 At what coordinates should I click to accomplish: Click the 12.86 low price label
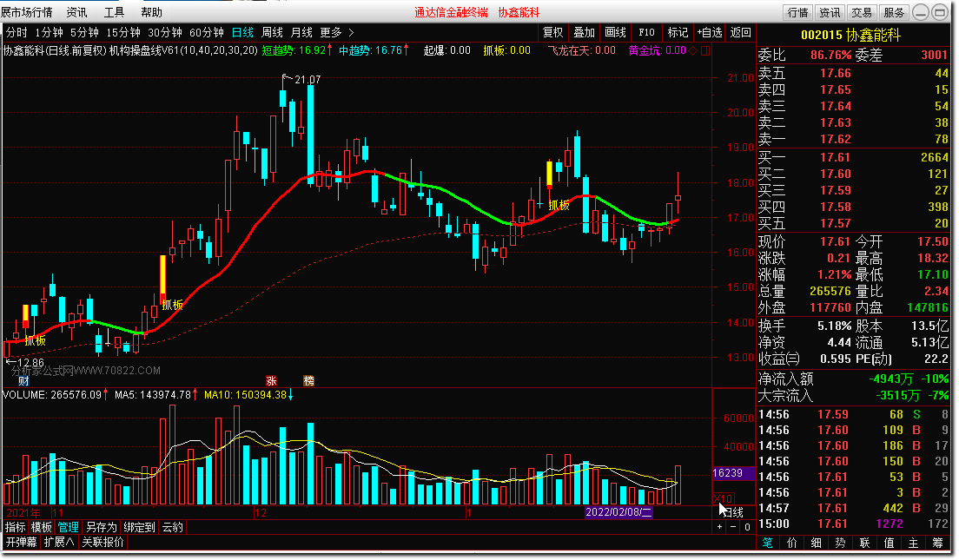click(30, 363)
